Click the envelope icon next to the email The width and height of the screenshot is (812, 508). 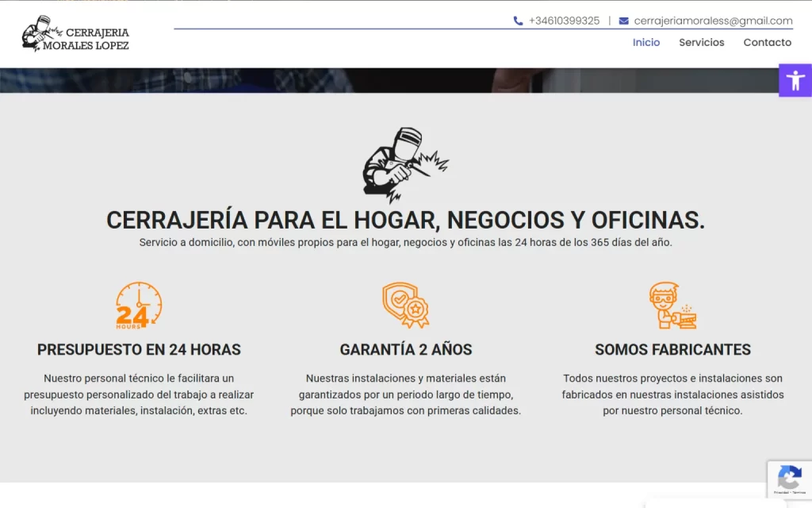pos(624,21)
